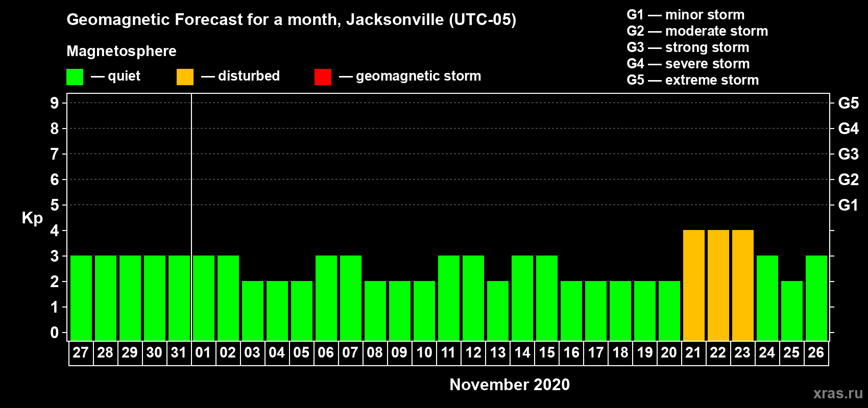Click the 'G1 — minor storm' legend line
868x408 pixels.
pos(685,15)
